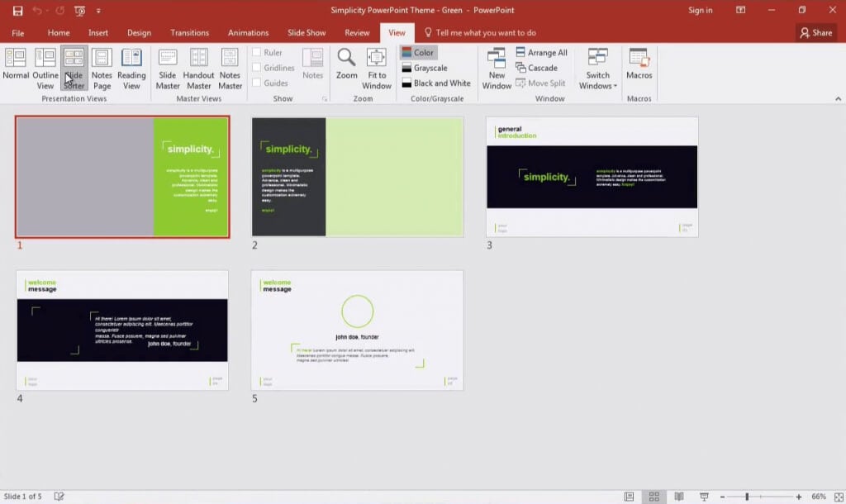Viewport: 846px width, 504px height.
Task: Click the Zoom magnifier icon
Action: tap(347, 59)
